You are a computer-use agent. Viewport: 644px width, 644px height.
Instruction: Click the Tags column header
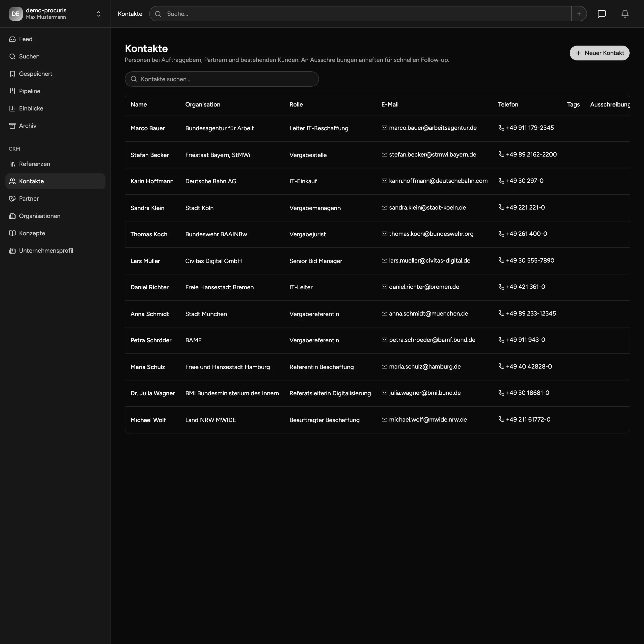pos(573,104)
